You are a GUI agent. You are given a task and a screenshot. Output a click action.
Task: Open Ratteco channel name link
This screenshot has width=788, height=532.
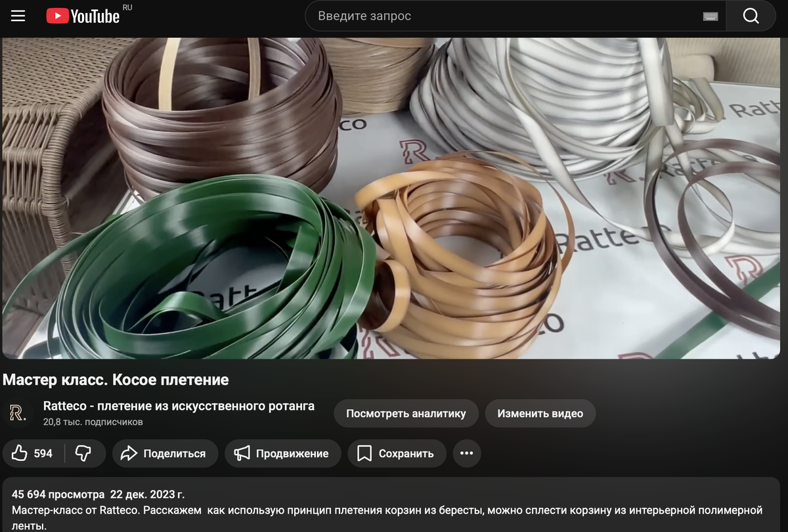[x=179, y=406]
